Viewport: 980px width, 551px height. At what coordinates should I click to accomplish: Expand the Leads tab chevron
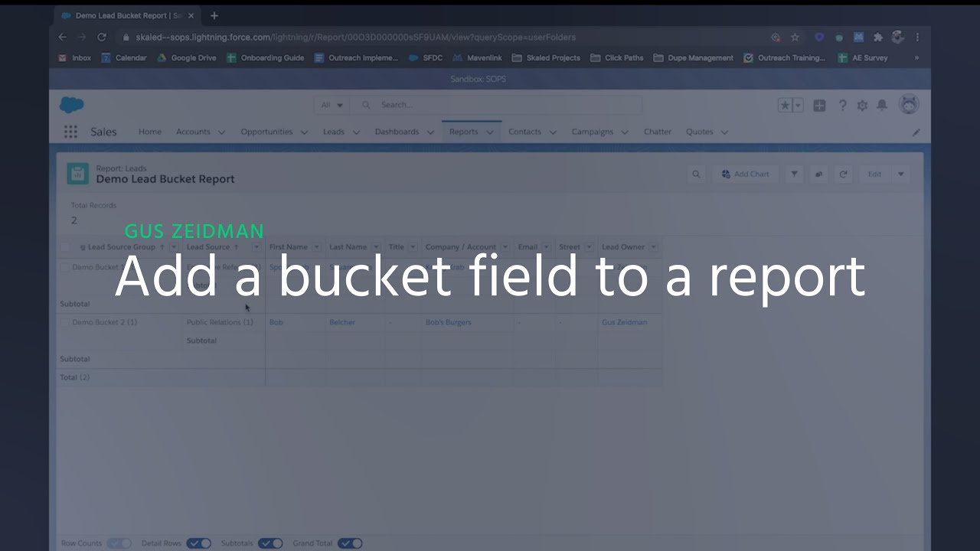pos(356,132)
